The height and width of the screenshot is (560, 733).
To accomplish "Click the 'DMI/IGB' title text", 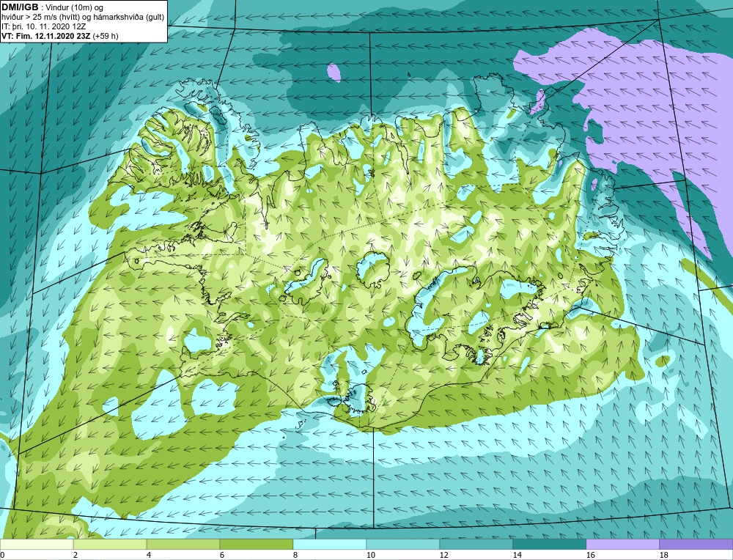I will click(20, 7).
